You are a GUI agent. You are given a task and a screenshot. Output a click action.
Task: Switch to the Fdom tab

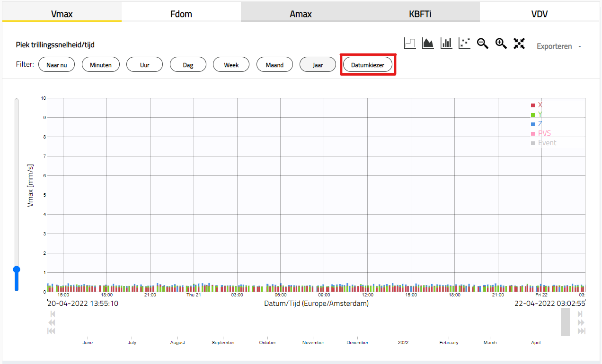181,14
